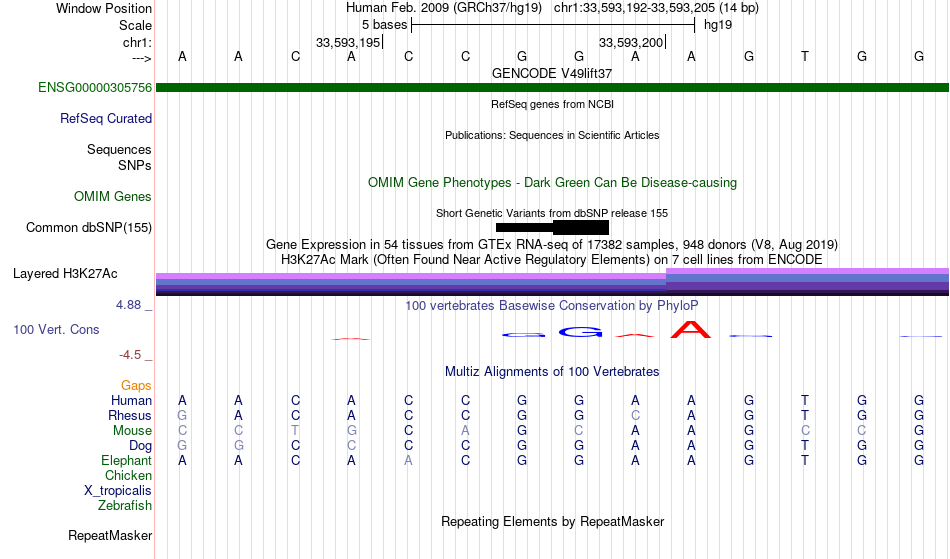Viewport: 950px width, 559px height.
Task: Click the H3K27Ac layered signal band
Action: (x=553, y=282)
